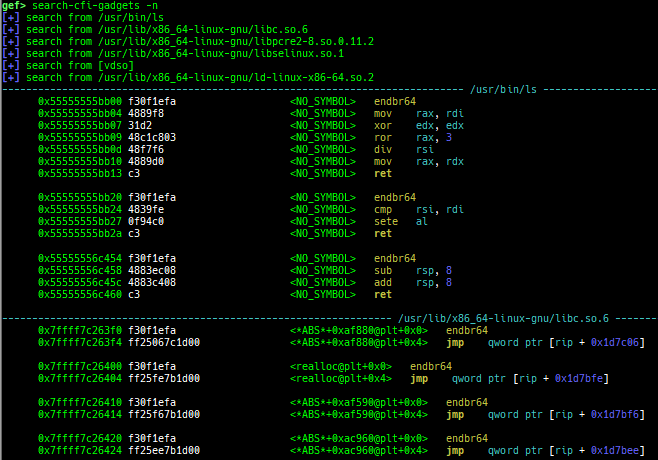Click opcode bytes 4883ec08
Image resolution: width=658 pixels, height=460 pixels.
coord(152,270)
